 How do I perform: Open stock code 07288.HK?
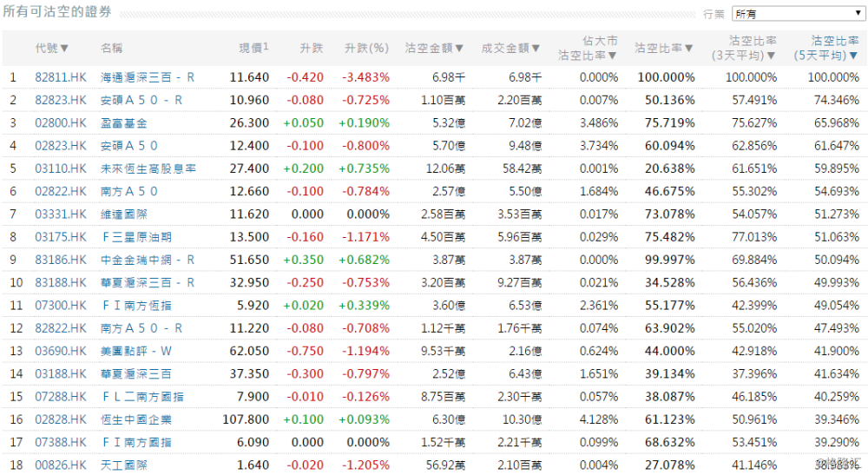click(x=61, y=396)
